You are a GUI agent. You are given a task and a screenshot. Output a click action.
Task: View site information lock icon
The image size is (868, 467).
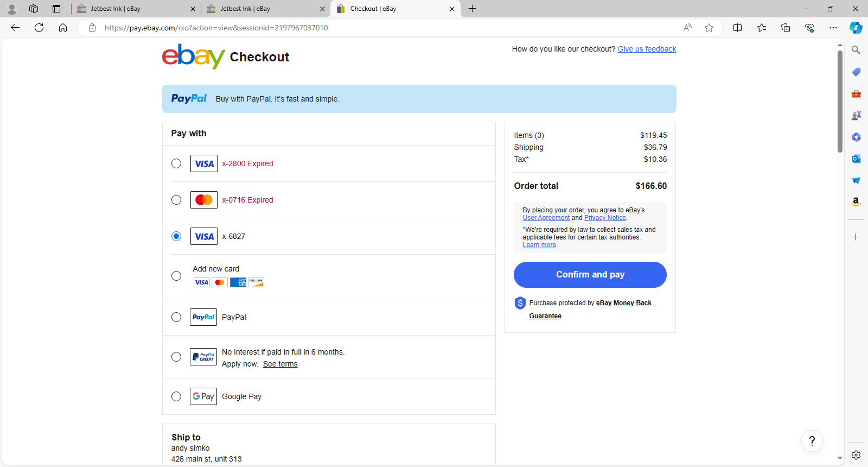[92, 28]
